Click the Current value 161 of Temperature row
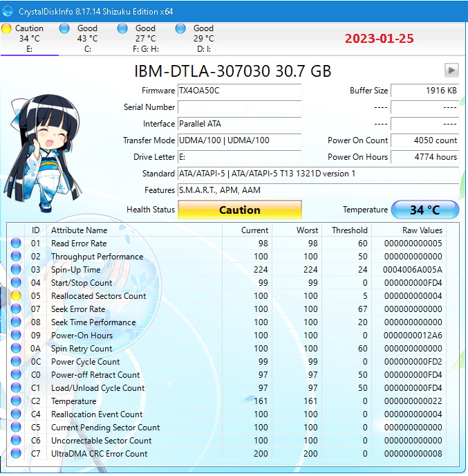468x476 pixels. (261, 401)
